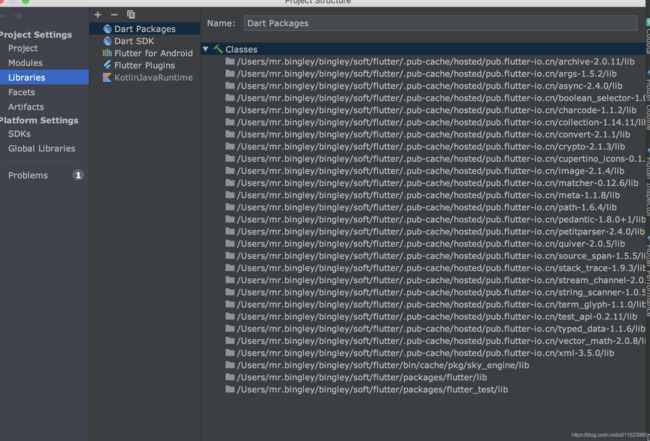The image size is (650, 441).
Task: Click folder icon of flutter_test row
Action: click(x=230, y=389)
